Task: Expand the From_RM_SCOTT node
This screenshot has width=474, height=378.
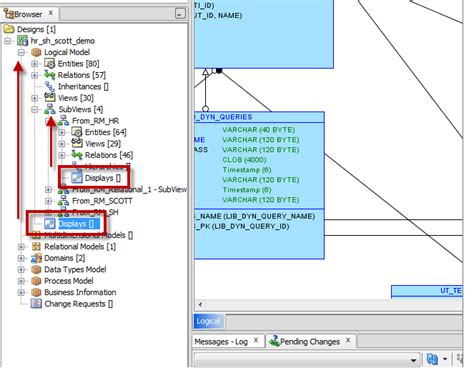Action: (48, 201)
